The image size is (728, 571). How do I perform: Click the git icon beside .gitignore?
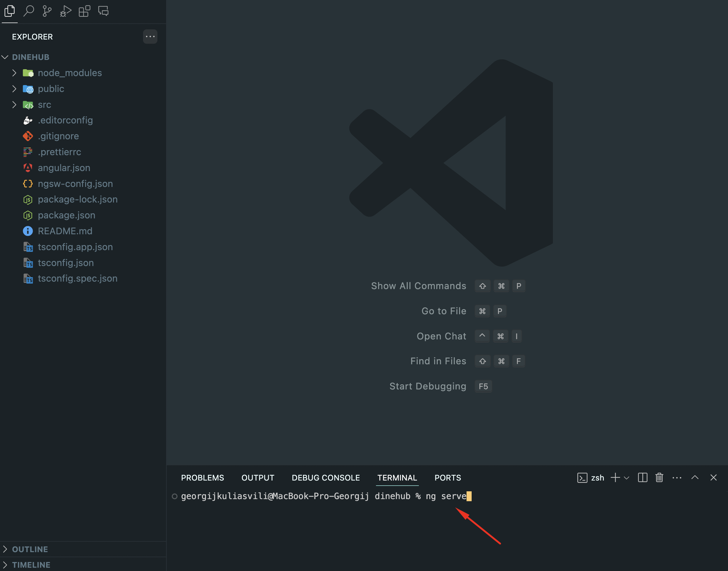point(28,136)
